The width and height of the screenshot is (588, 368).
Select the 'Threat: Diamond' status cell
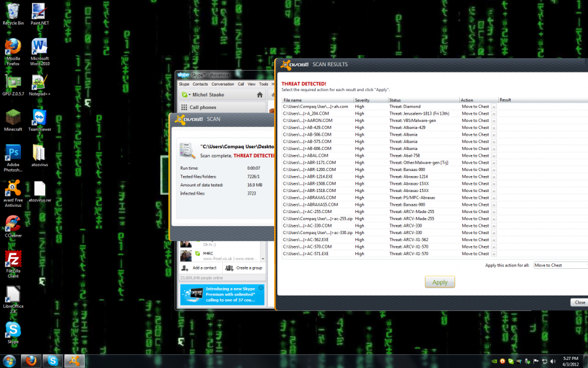[x=405, y=107]
